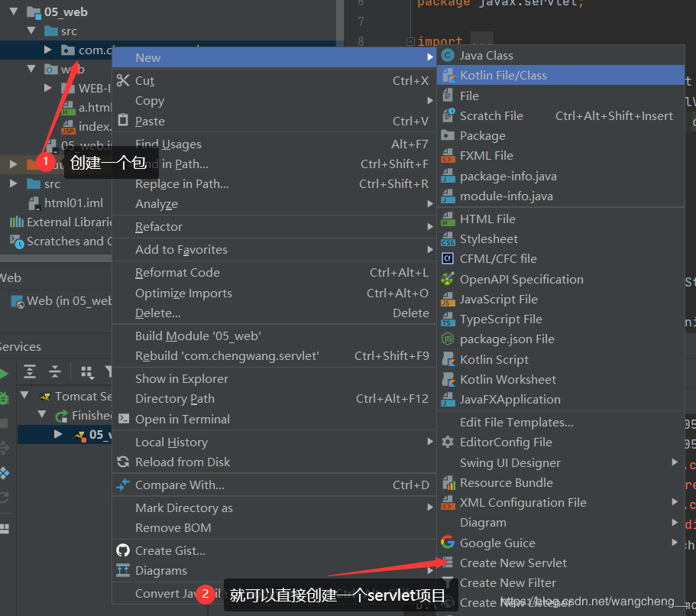
Task: Click the OpenAPI Specification icon
Action: pos(448,279)
